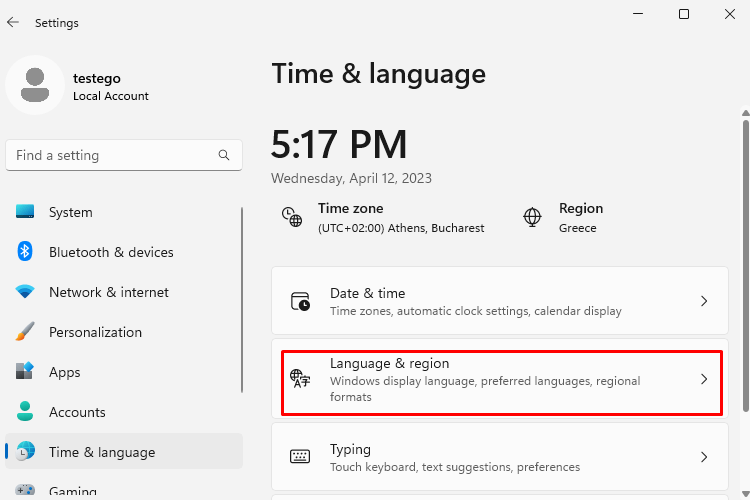Click the System monitor icon

coord(25,211)
